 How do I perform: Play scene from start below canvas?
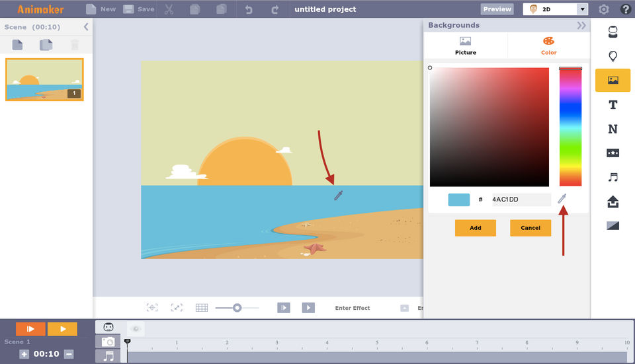click(284, 308)
